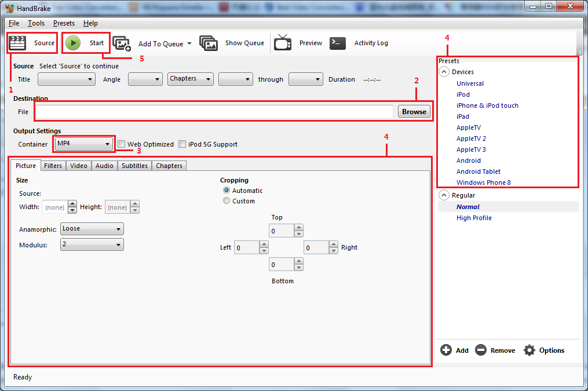The height and width of the screenshot is (391, 588).
Task: Click the Remove preset minus icon
Action: click(481, 350)
